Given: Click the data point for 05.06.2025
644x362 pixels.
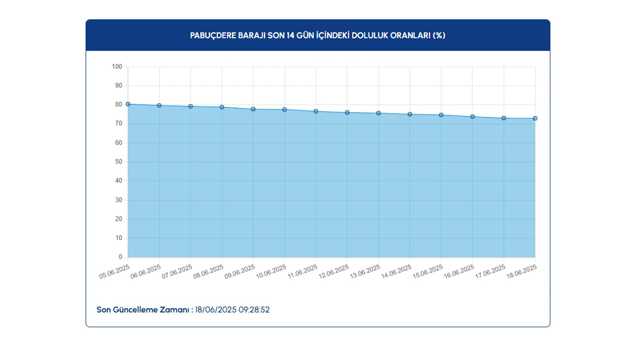Looking at the screenshot, I should (128, 104).
